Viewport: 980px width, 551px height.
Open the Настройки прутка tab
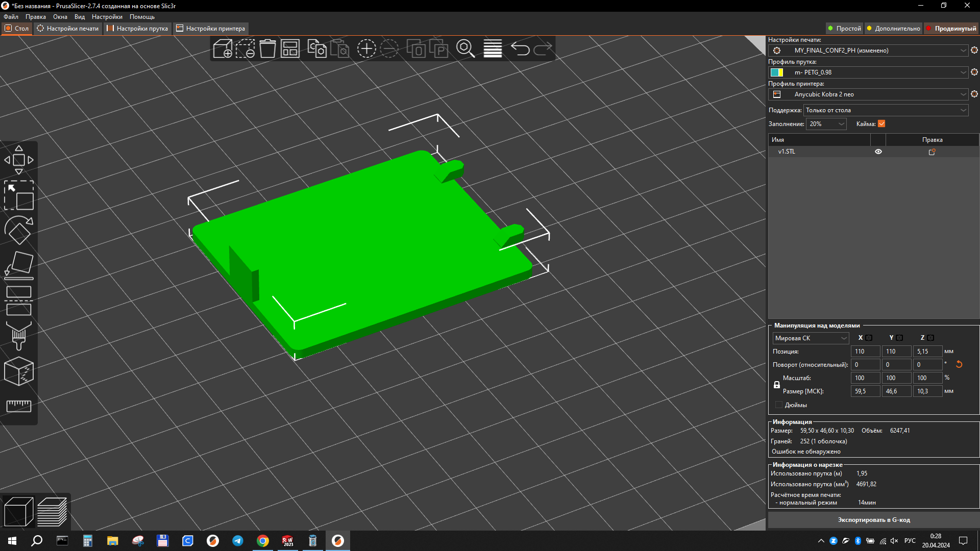coord(137,29)
